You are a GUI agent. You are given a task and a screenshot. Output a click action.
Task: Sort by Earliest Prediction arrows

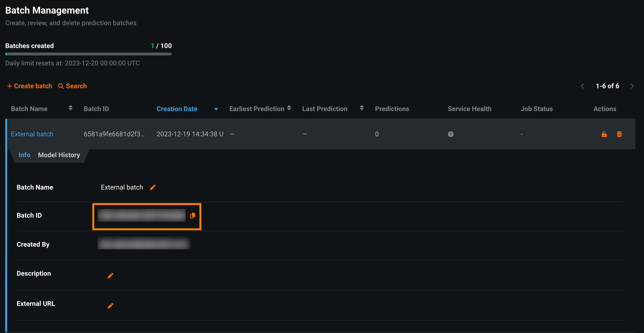click(x=289, y=108)
